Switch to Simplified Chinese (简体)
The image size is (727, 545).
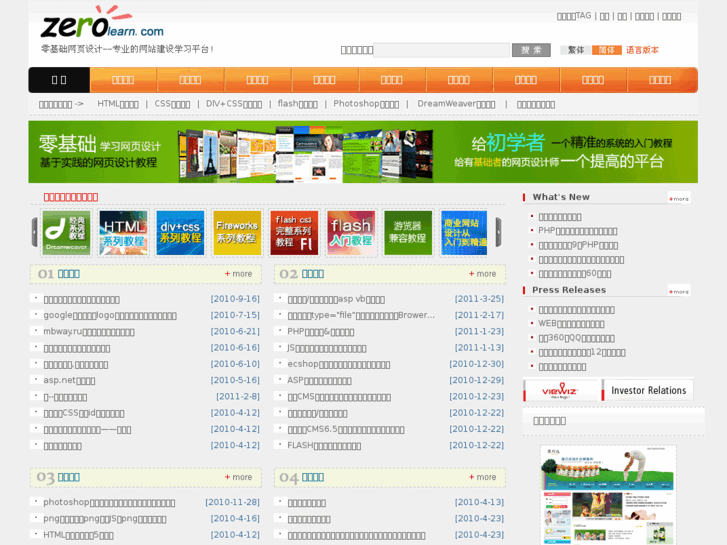pos(606,50)
